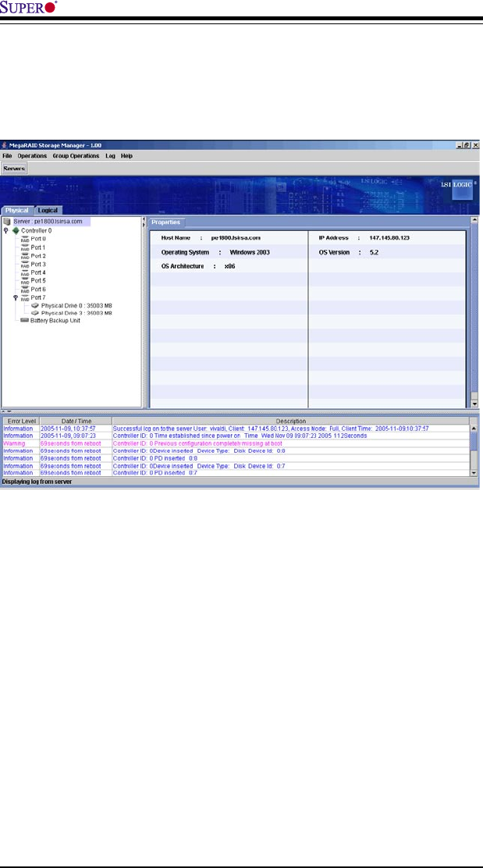This screenshot has width=483, height=868.
Task: Click the RAID icon next to Port 7
Action: coord(24,297)
